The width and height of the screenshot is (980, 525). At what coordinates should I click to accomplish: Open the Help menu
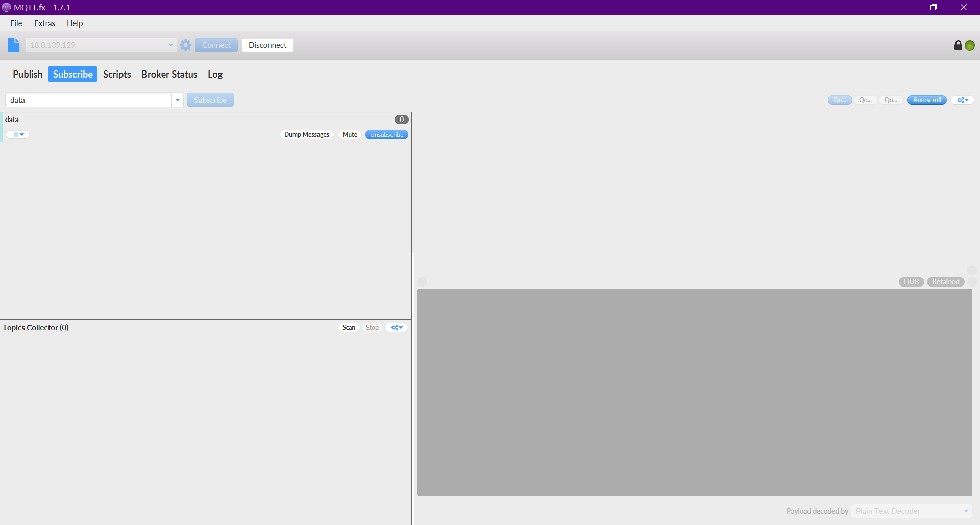coord(75,23)
